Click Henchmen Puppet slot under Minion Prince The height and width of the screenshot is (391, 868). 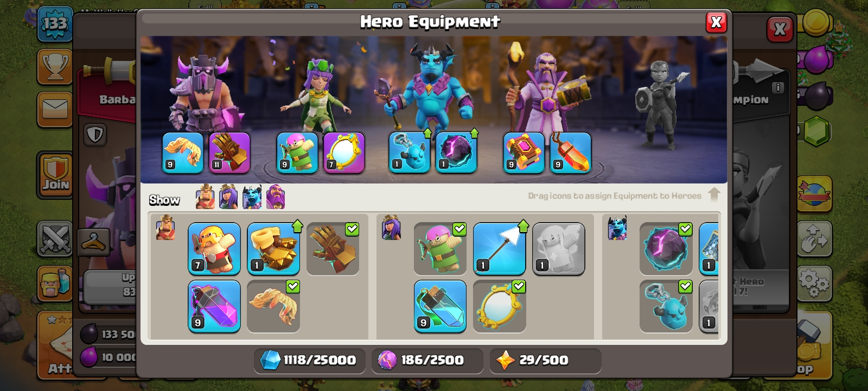coord(409,153)
